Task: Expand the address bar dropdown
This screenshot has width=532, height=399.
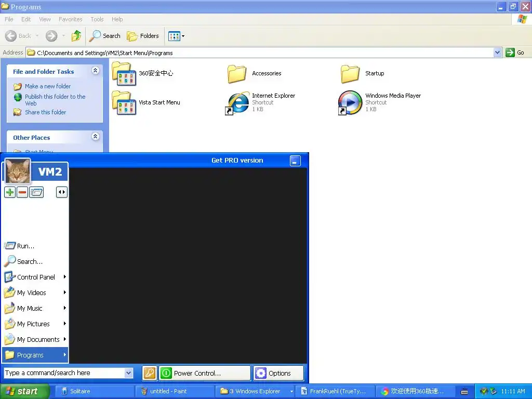Action: pos(497,52)
